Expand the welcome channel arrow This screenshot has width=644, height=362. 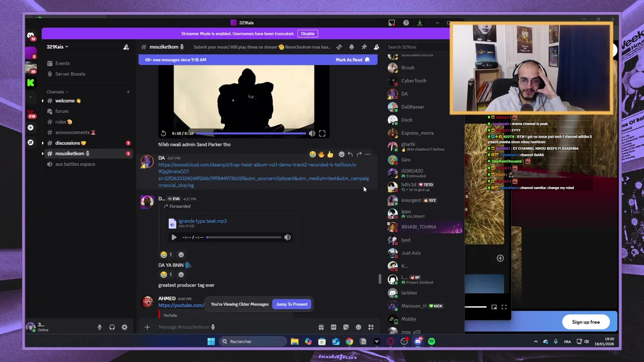43,101
